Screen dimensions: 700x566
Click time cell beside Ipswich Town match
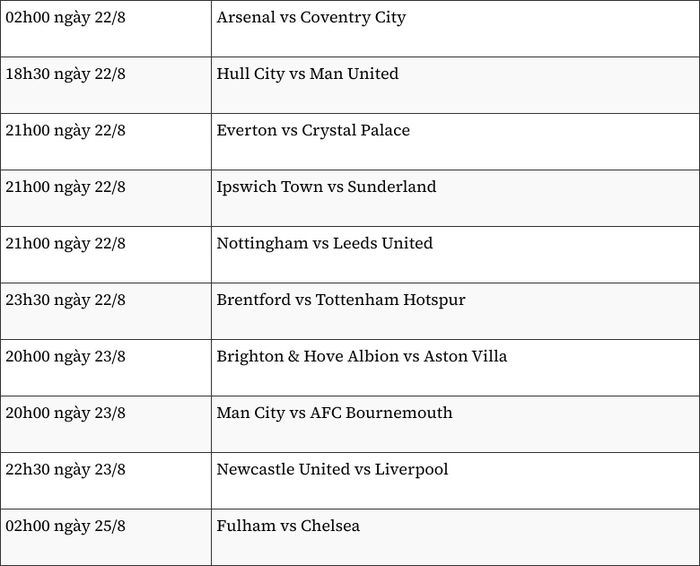[x=106, y=198]
